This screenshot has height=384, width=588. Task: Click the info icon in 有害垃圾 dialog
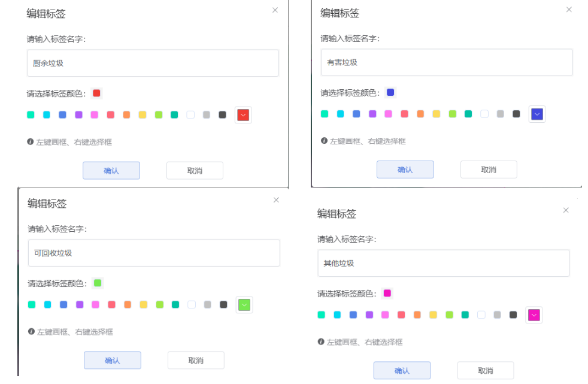[x=324, y=141]
